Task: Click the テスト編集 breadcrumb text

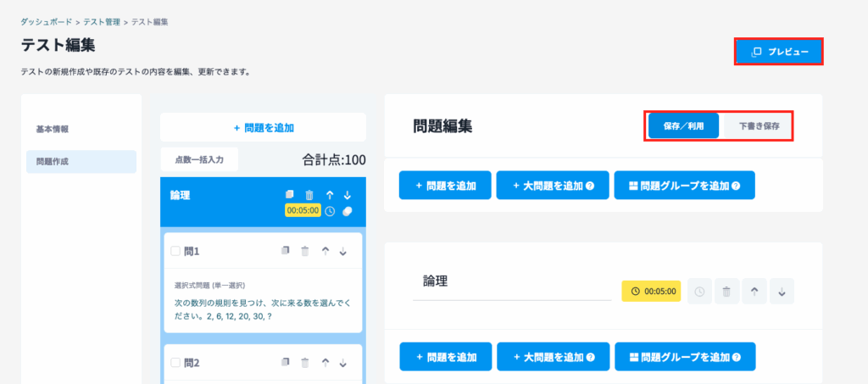Action: pos(150,22)
